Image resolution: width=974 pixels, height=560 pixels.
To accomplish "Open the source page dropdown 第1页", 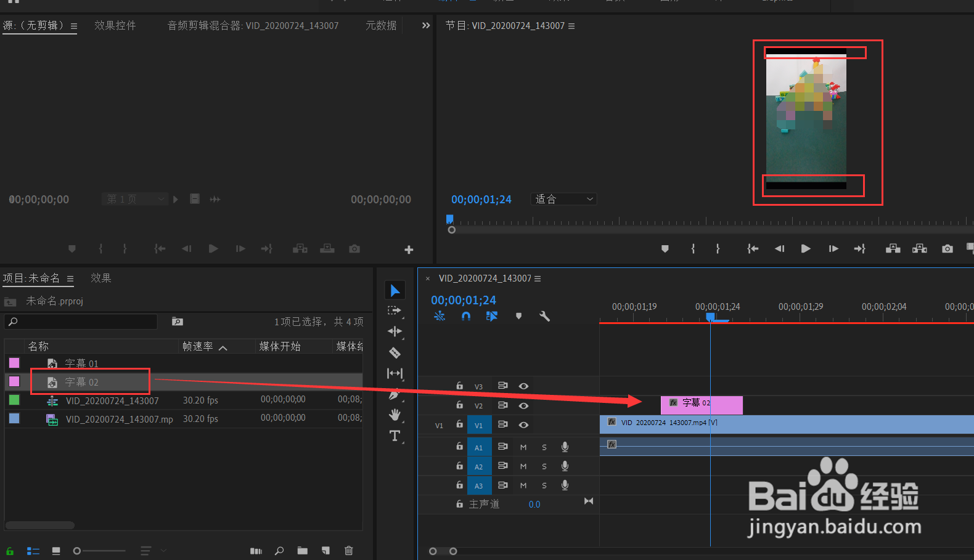I will click(134, 199).
